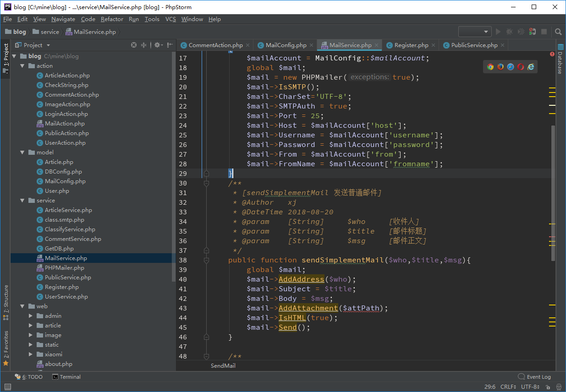566x392 pixels.
Task: Open the File menu
Action: click(7, 19)
